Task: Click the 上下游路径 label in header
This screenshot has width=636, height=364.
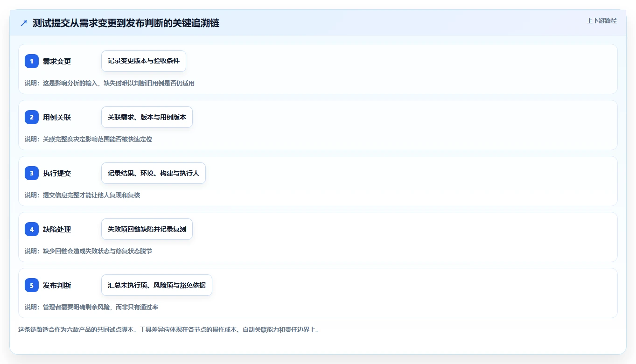Action: click(601, 21)
